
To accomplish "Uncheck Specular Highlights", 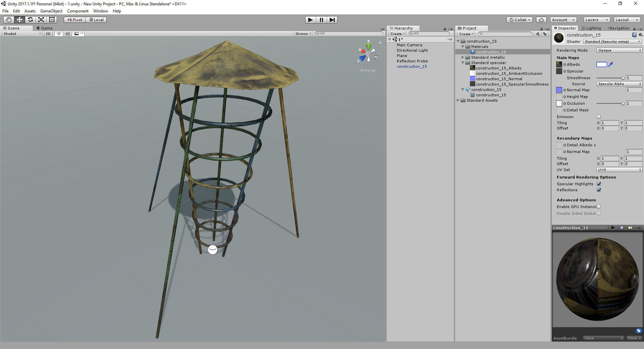I will 599,184.
